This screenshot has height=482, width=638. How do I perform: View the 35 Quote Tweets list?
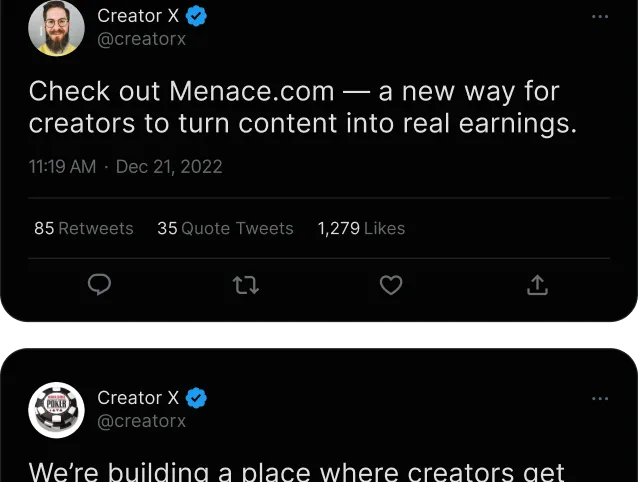[x=225, y=228]
